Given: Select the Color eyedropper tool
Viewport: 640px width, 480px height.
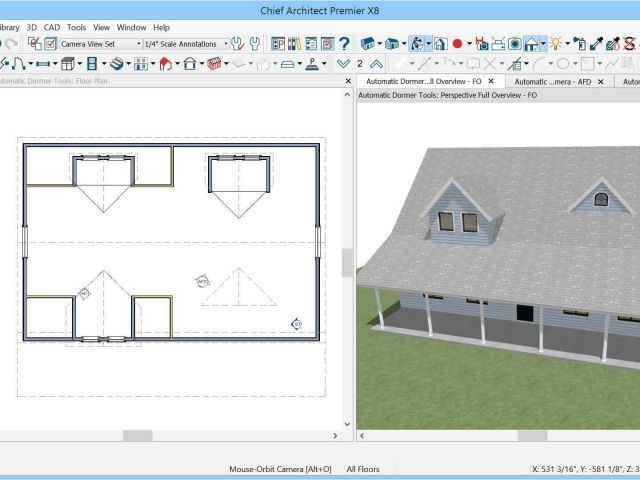Looking at the screenshot, I should tap(599, 44).
